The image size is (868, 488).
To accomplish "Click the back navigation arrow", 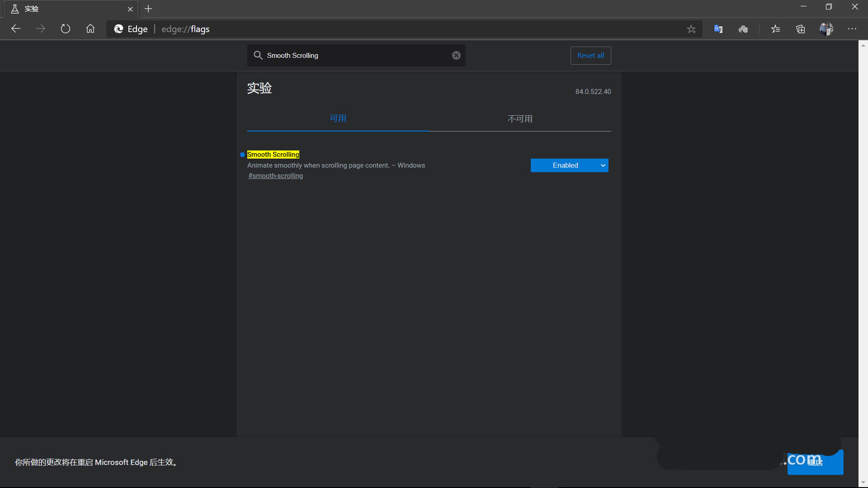I will point(16,29).
